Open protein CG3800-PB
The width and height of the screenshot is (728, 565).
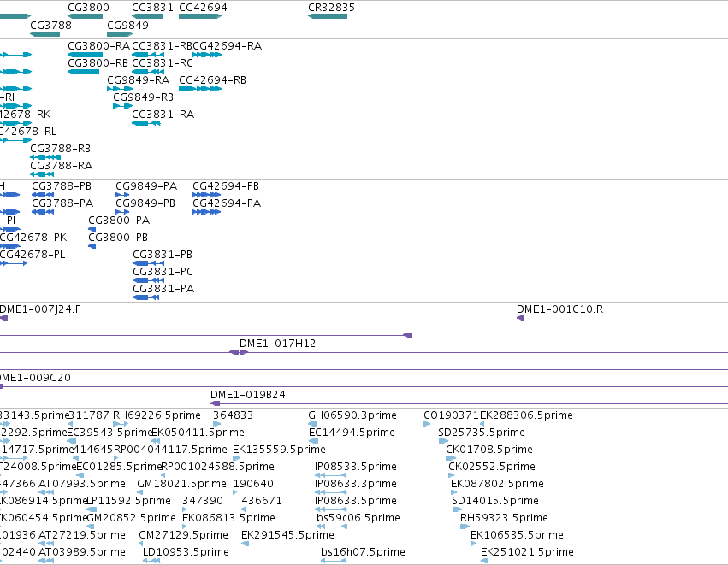[92, 246]
